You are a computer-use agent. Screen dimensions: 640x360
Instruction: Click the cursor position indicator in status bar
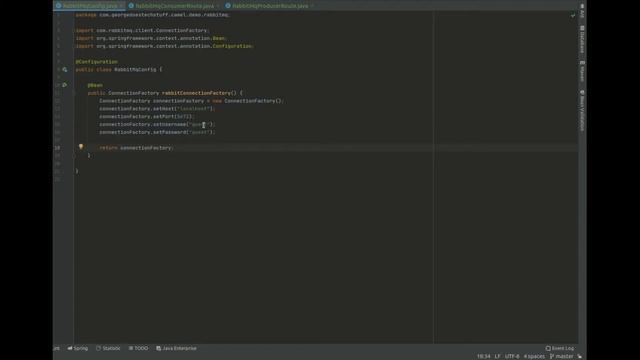484,356
